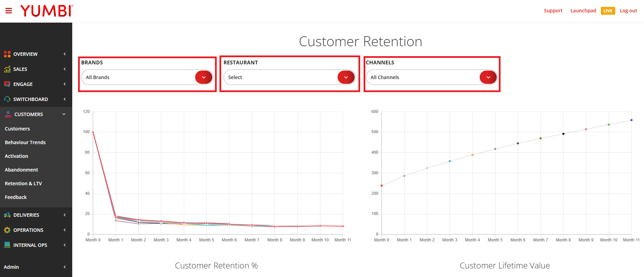
Task: Click the Deliveries scooter icon
Action: pos(7,215)
